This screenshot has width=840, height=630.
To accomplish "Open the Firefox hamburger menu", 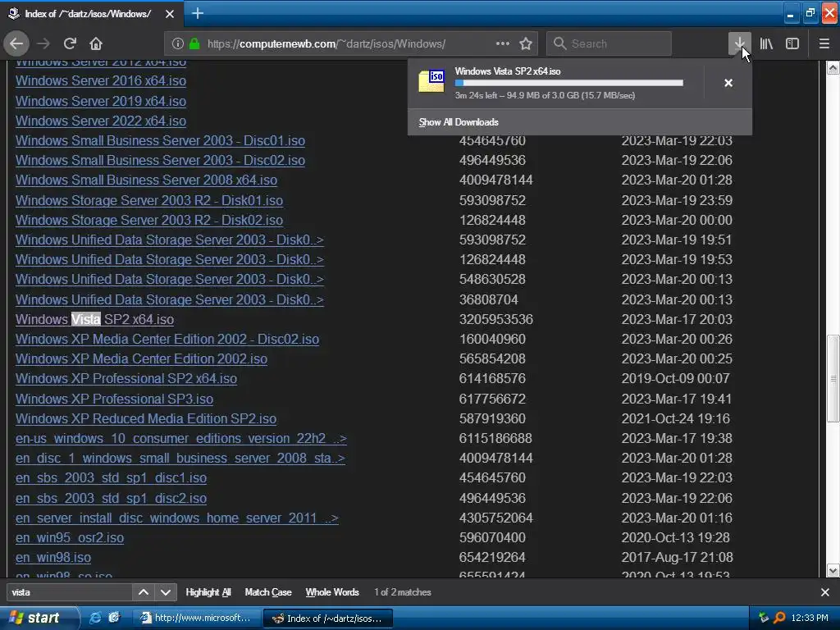I will point(824,43).
